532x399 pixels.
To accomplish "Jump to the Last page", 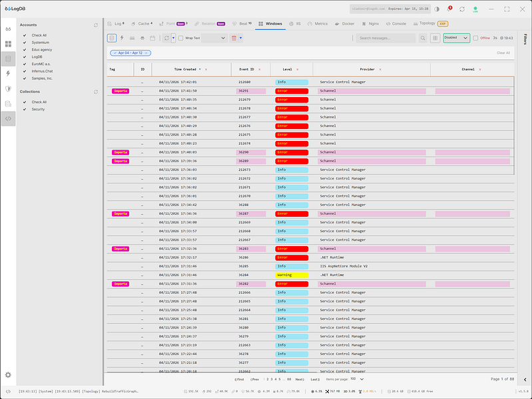I will [315, 379].
